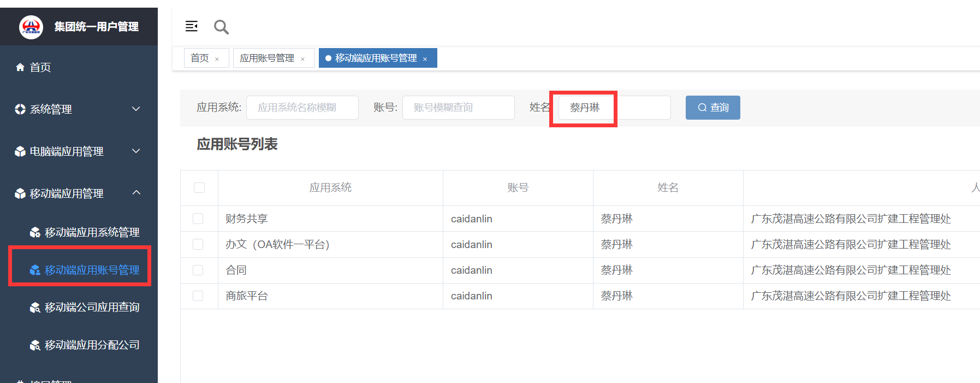Viewport: 980px width, 383px height.
Task: Collapse the 移动端应用管理 chevron
Action: 136,192
